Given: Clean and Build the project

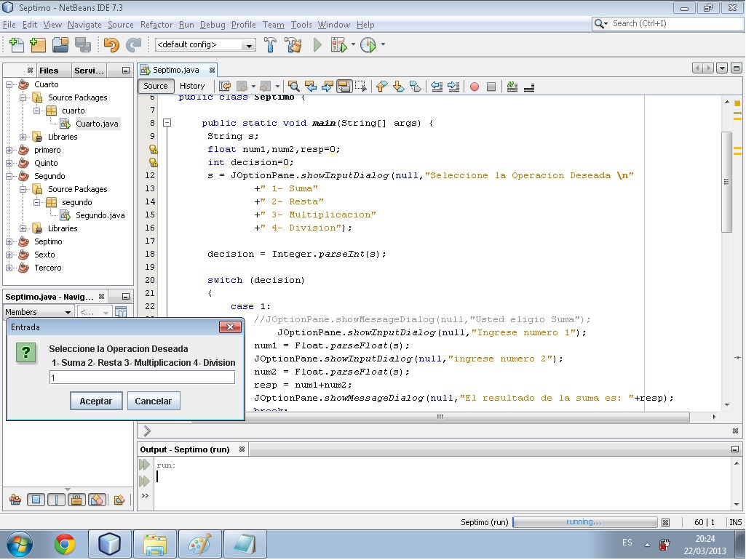Looking at the screenshot, I should tap(292, 45).
